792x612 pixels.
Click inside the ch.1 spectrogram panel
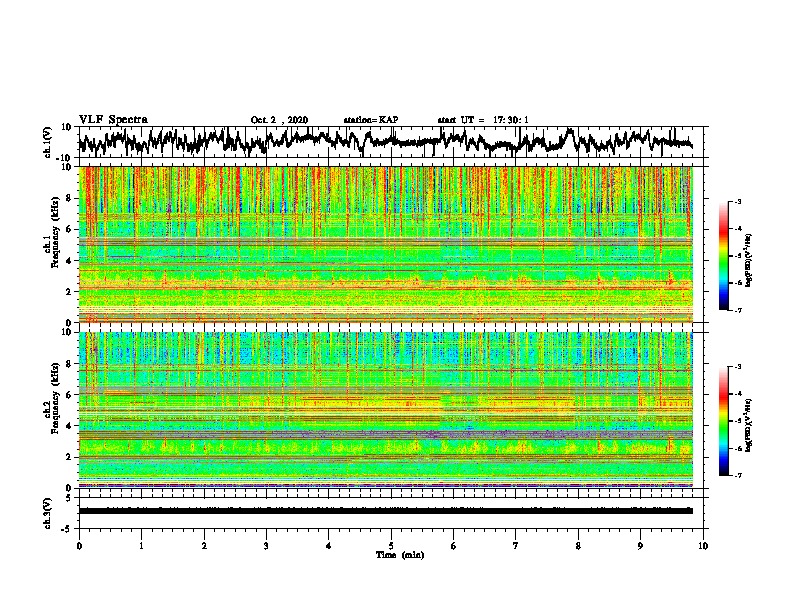tap(386, 244)
